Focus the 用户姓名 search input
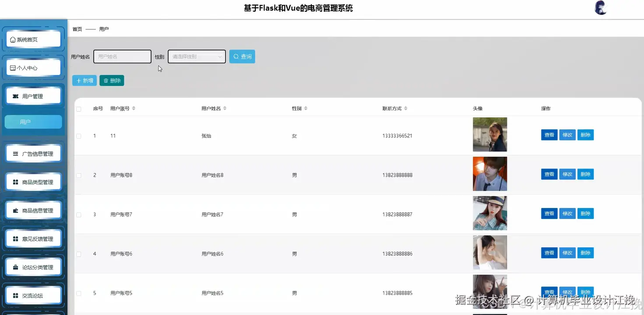This screenshot has width=644, height=315. pyautogui.click(x=122, y=57)
